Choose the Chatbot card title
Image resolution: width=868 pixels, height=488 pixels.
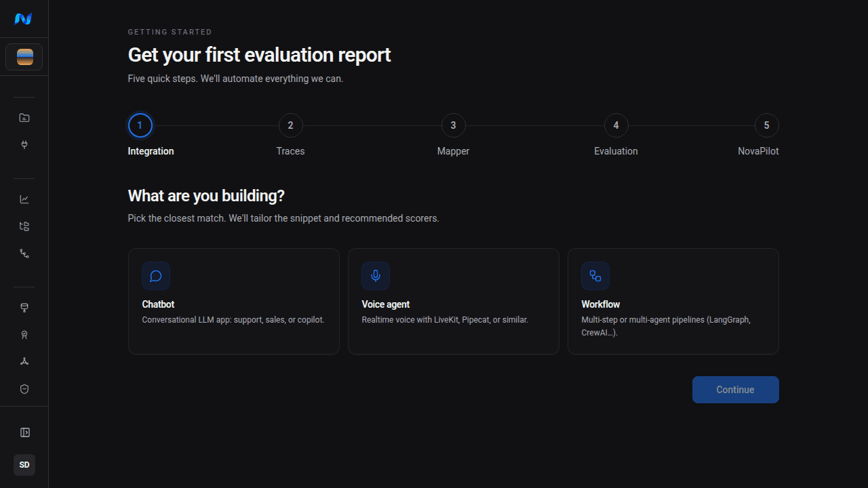pyautogui.click(x=158, y=304)
